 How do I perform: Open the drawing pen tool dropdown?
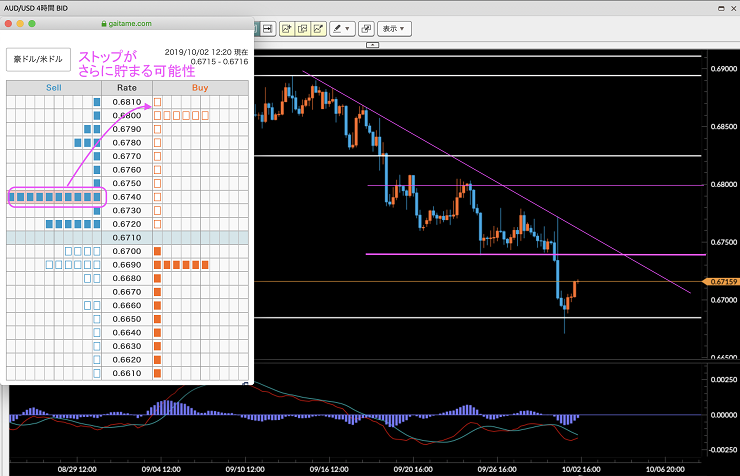(342, 29)
